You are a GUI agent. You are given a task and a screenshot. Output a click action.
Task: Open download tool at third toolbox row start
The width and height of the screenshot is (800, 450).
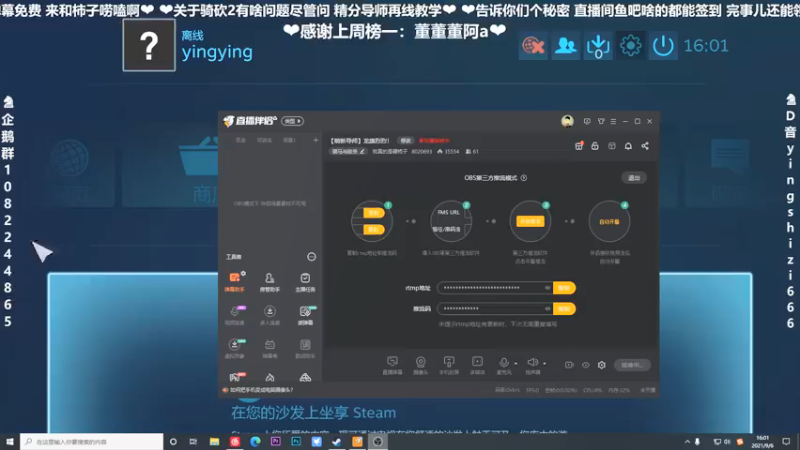pos(235,348)
